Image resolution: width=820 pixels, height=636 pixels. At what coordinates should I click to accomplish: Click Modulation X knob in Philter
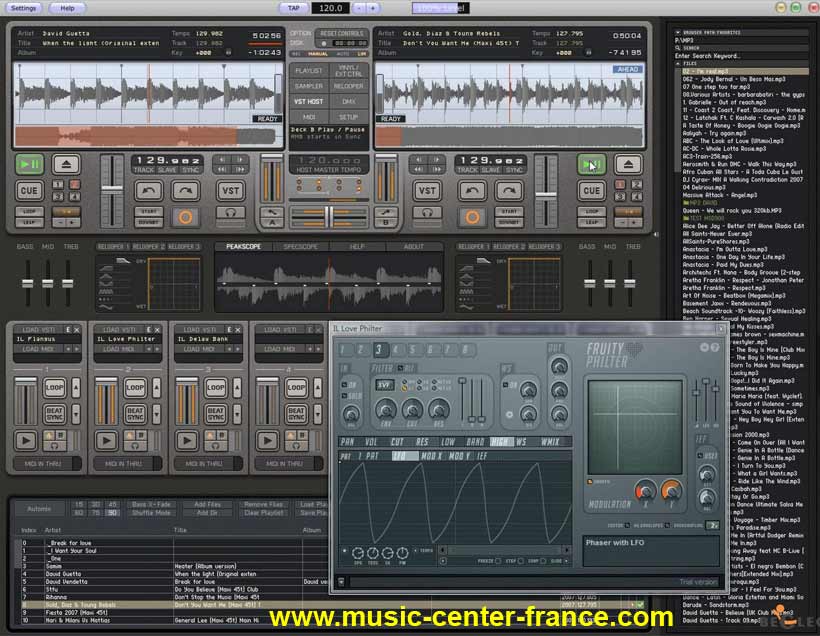645,492
